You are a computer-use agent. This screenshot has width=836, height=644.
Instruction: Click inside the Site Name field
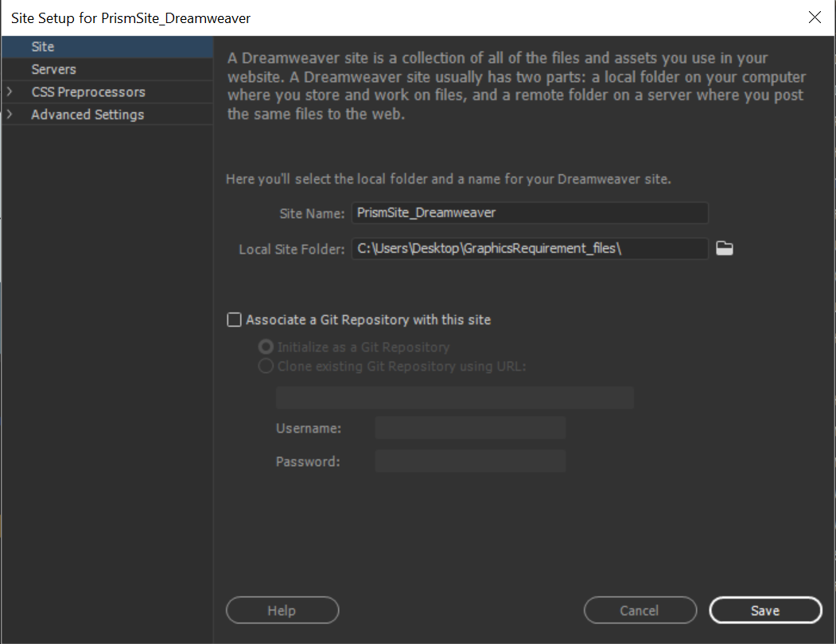pos(529,212)
